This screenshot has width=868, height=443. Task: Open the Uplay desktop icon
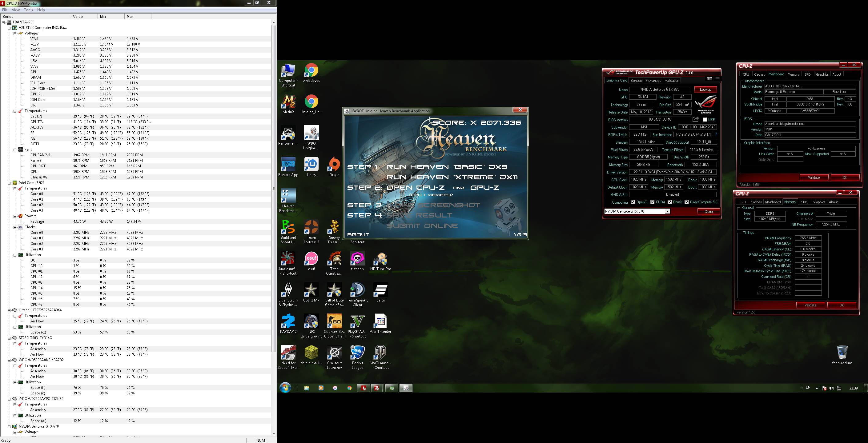coord(311,167)
